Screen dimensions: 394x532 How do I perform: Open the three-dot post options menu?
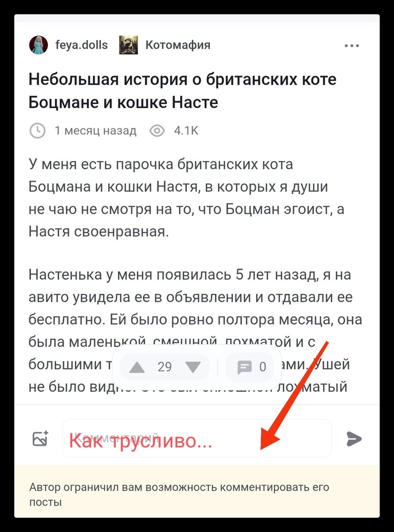[352, 46]
